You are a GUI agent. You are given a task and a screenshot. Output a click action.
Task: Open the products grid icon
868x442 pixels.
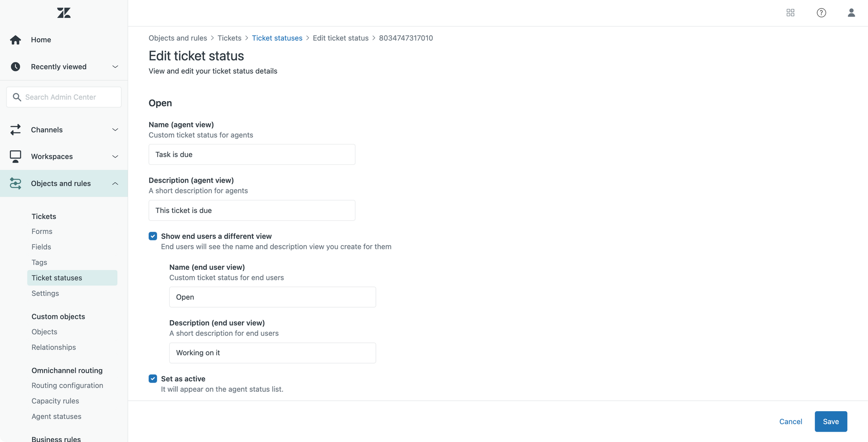pos(790,13)
